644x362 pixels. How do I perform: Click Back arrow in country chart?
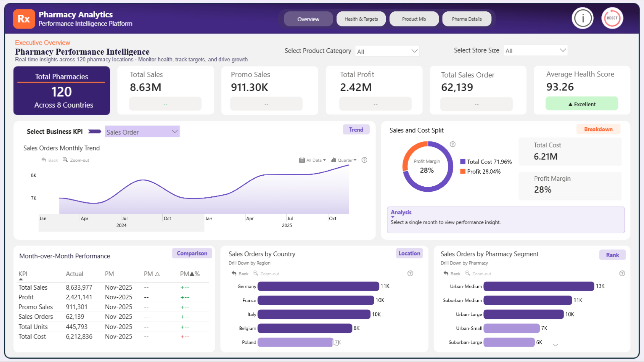(x=234, y=274)
